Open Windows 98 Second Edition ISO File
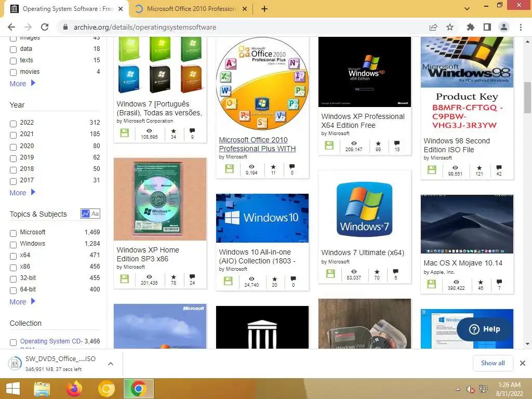The width and height of the screenshot is (532, 399). pos(457,145)
